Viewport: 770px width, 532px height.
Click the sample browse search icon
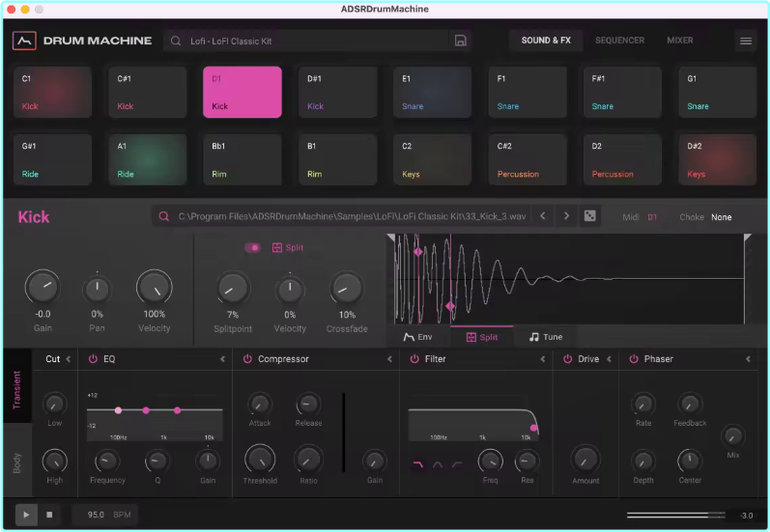(x=164, y=216)
